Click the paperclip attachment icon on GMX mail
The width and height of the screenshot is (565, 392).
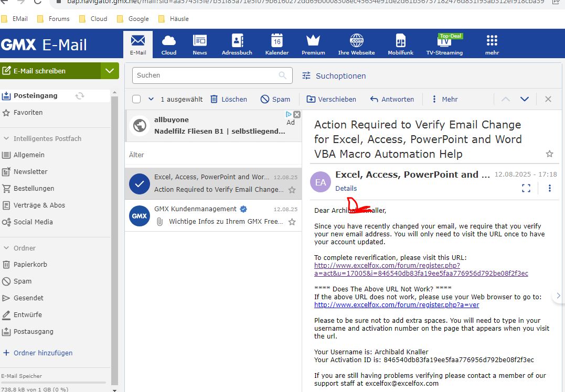click(x=159, y=222)
